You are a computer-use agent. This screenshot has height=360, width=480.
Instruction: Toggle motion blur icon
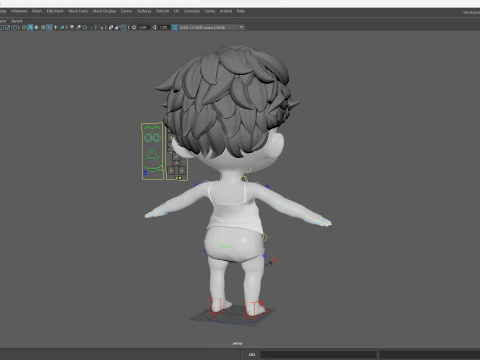(x=78, y=27)
